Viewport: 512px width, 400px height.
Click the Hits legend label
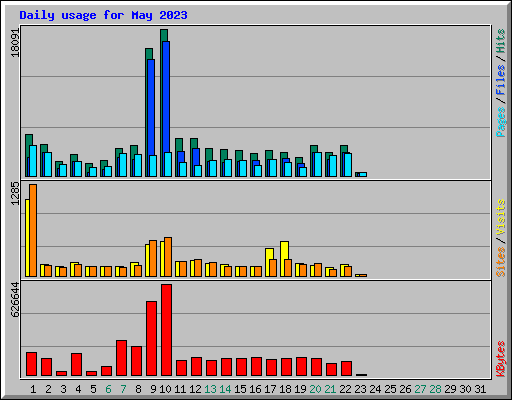pyautogui.click(x=501, y=41)
